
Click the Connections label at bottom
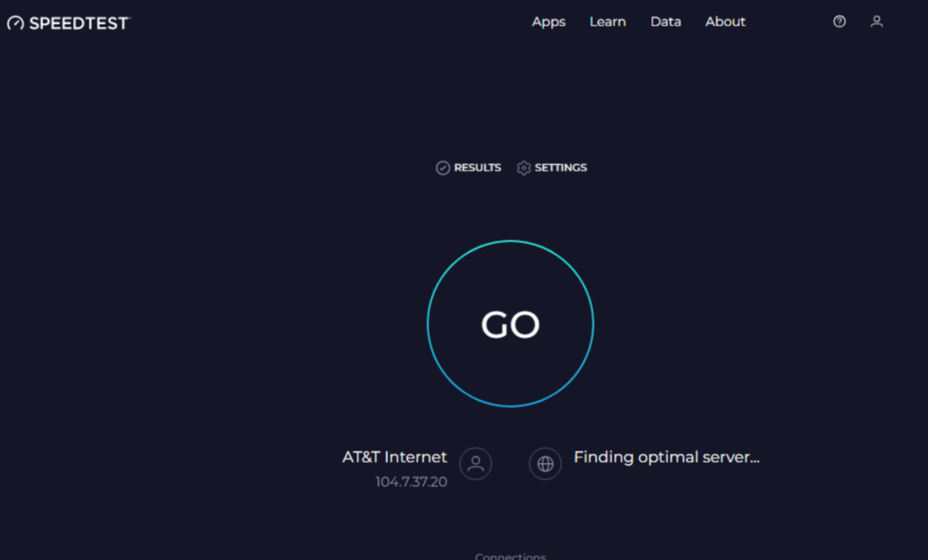(510, 555)
